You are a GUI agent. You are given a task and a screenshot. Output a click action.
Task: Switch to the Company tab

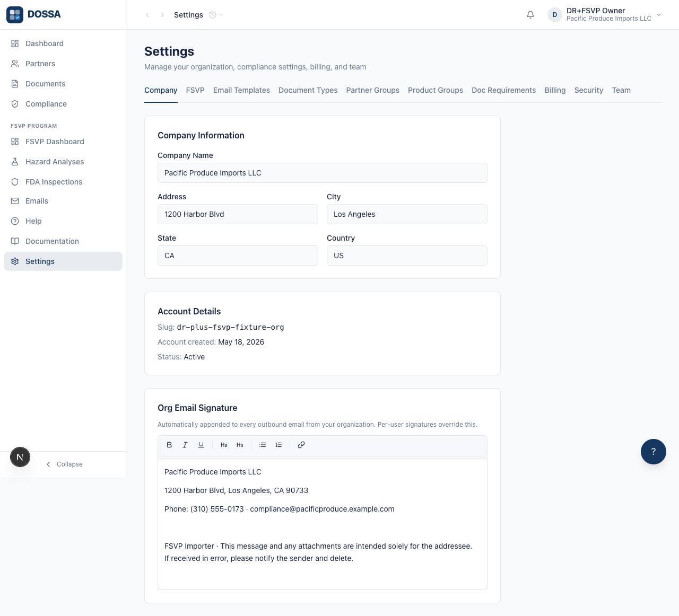161,90
